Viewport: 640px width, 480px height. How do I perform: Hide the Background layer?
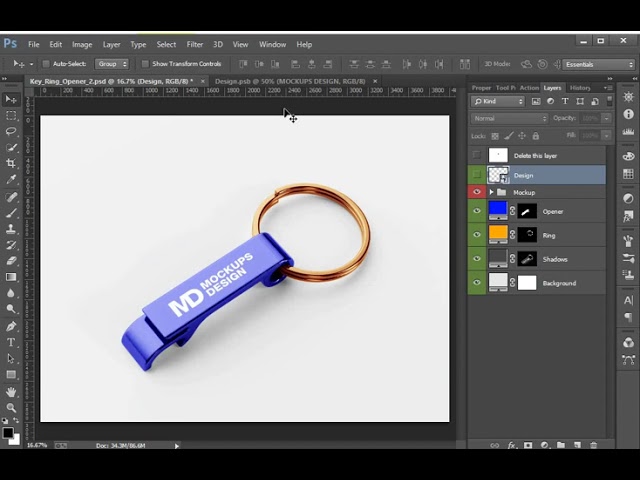click(x=476, y=282)
